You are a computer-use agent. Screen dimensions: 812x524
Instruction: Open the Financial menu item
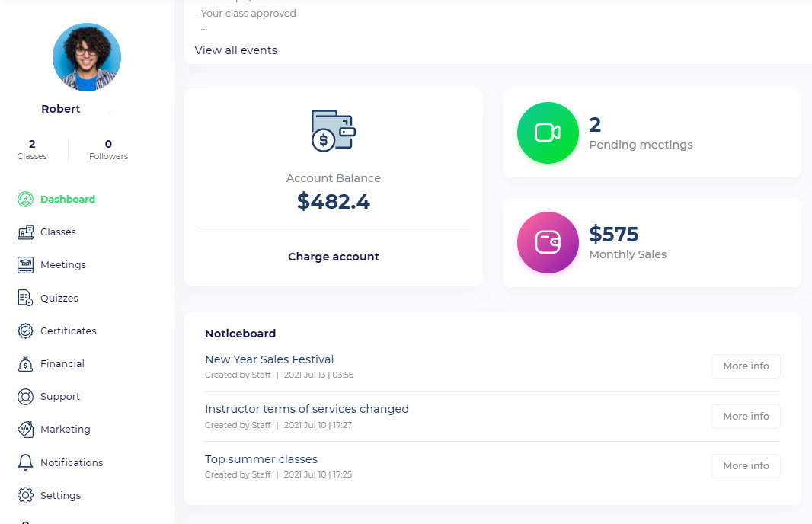tap(62, 364)
